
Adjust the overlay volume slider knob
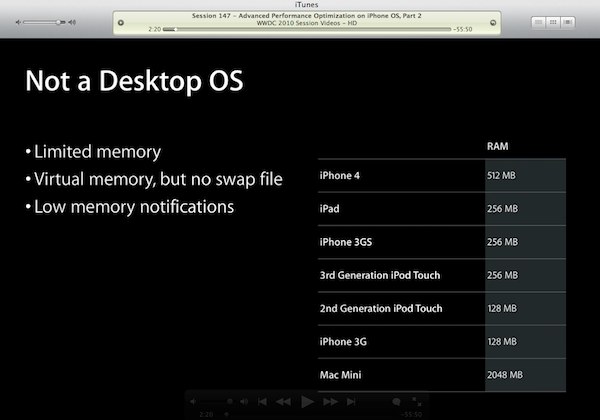point(230,402)
